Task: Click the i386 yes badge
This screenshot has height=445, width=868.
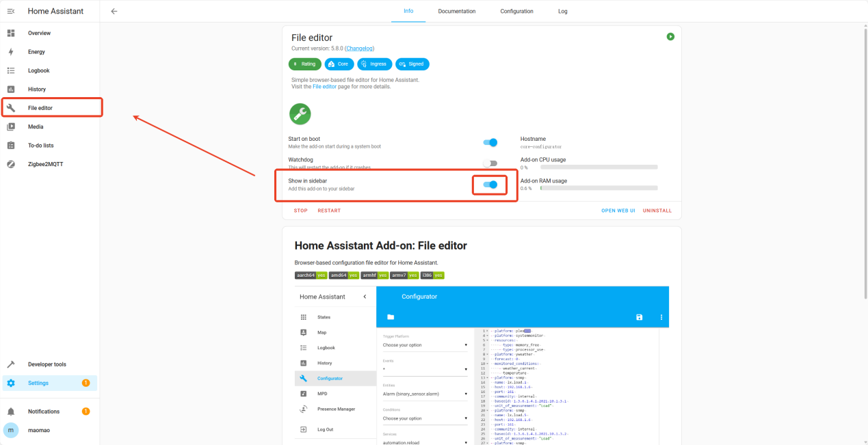Action: (x=432, y=275)
